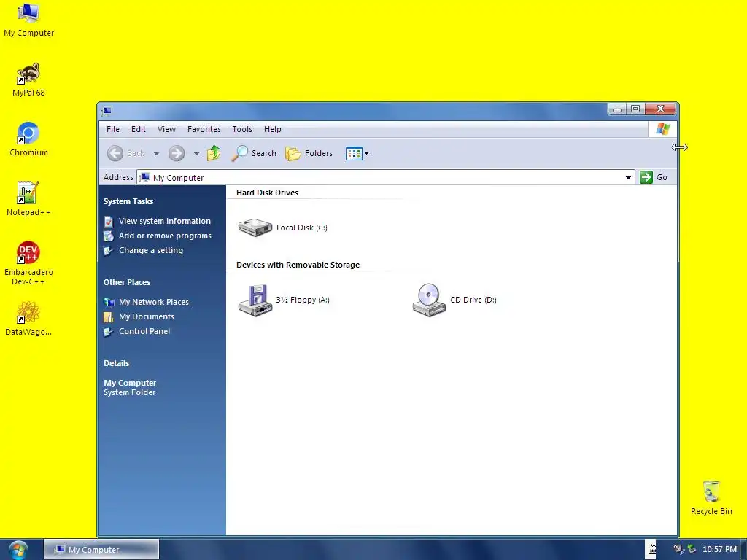The width and height of the screenshot is (747, 560).
Task: Launch MyPal 68 browser shortcut
Action: tap(28, 80)
